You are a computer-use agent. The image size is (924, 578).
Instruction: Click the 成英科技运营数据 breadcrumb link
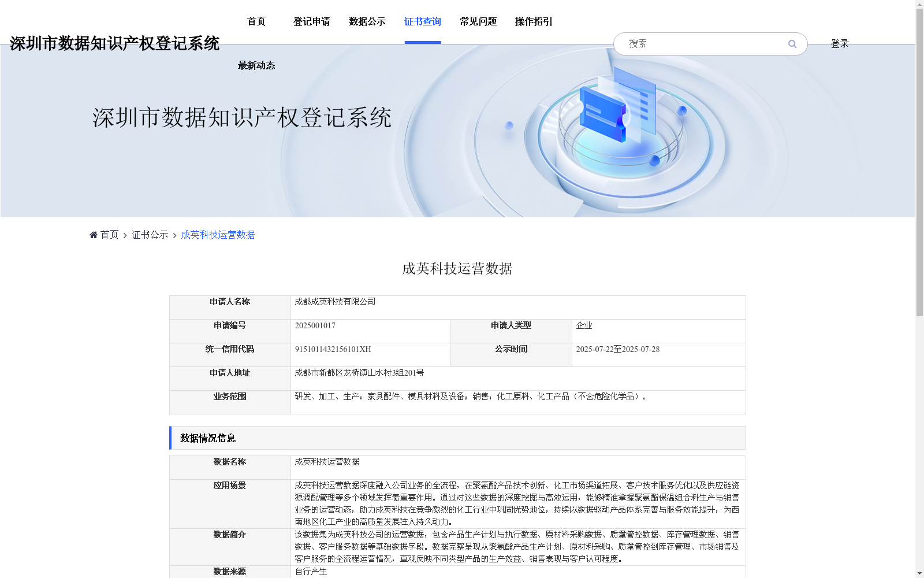click(218, 235)
